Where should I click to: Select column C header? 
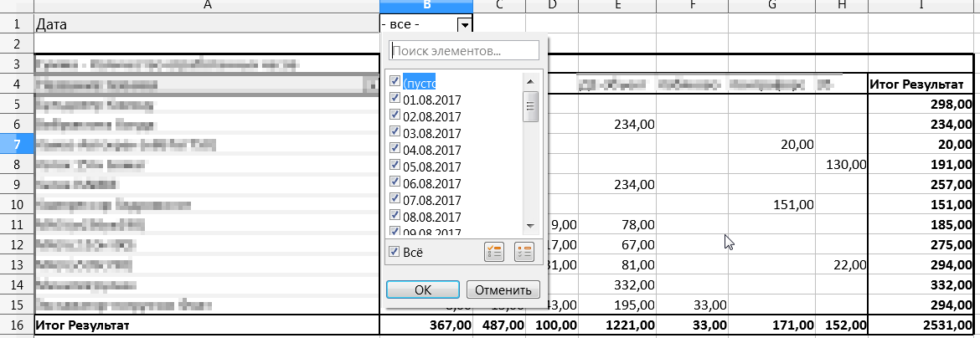[499, 6]
